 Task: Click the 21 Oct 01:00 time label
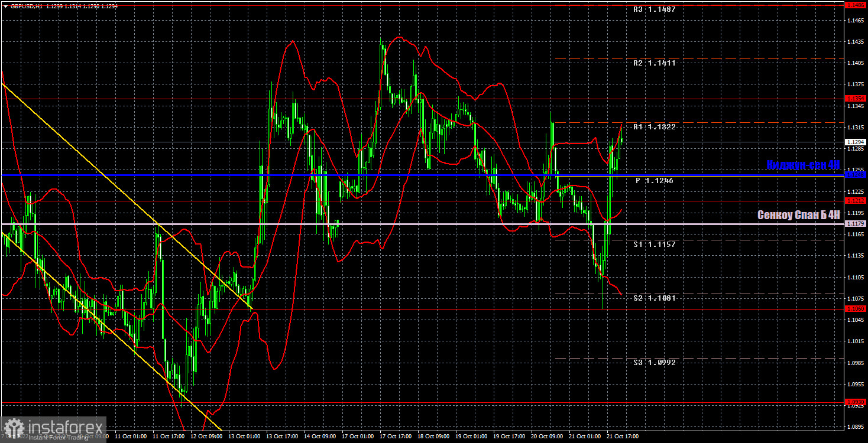(585, 437)
